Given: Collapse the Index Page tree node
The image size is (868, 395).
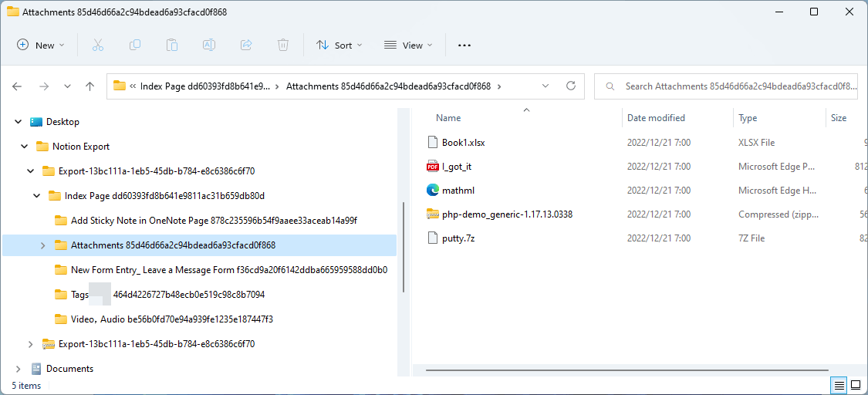Looking at the screenshot, I should tap(36, 195).
